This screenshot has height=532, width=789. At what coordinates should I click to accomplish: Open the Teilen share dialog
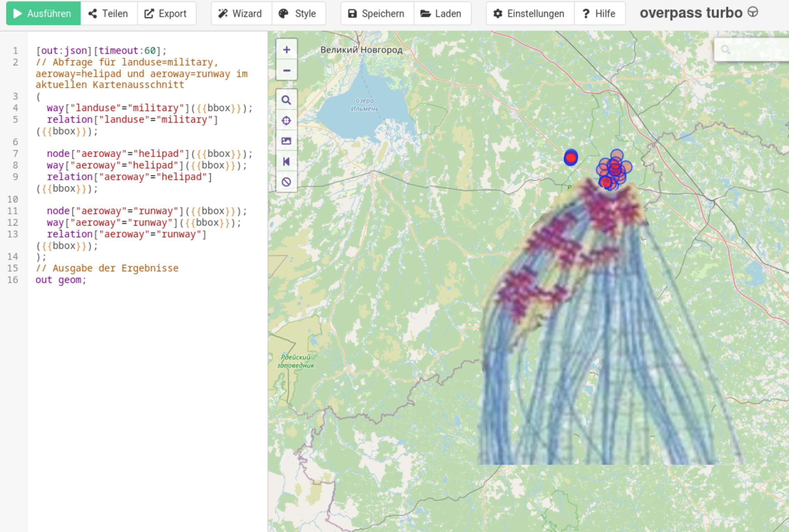109,13
